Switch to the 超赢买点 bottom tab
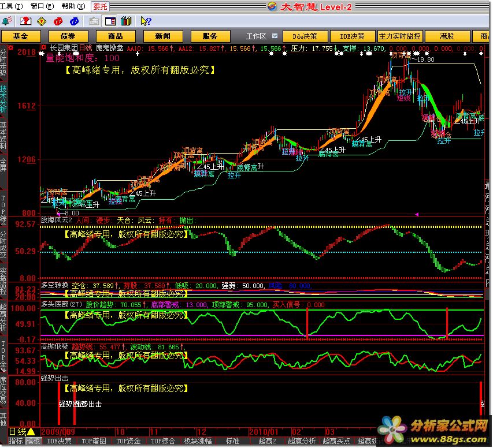493x448 pixels. 336,442
